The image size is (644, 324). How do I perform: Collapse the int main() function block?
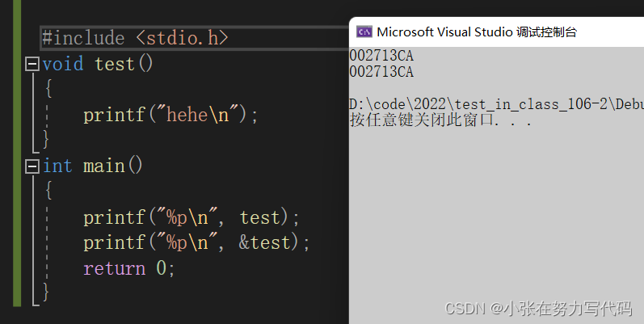(32, 166)
